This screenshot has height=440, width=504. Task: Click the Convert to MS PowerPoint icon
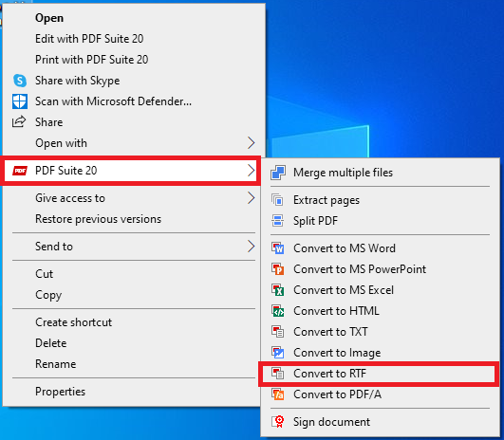tap(278, 268)
